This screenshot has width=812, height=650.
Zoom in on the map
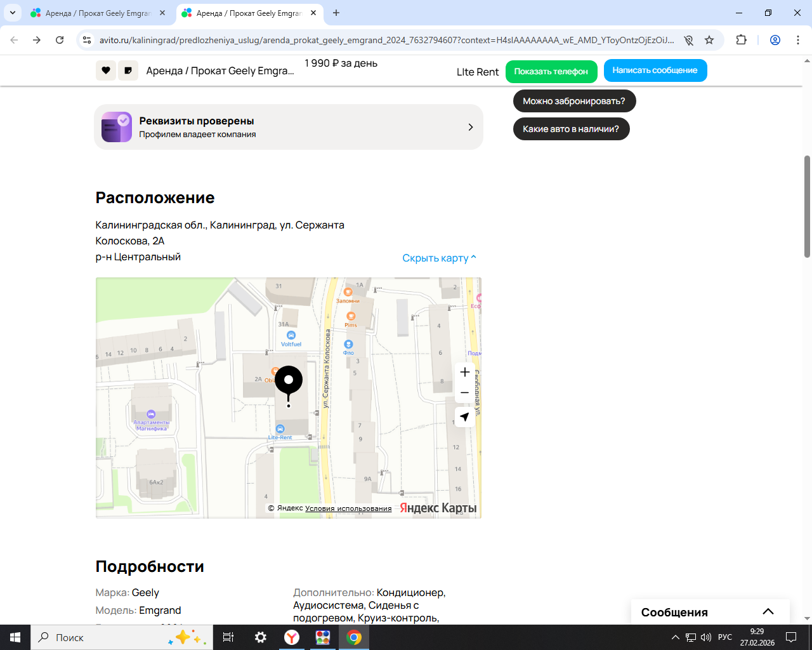coord(465,372)
